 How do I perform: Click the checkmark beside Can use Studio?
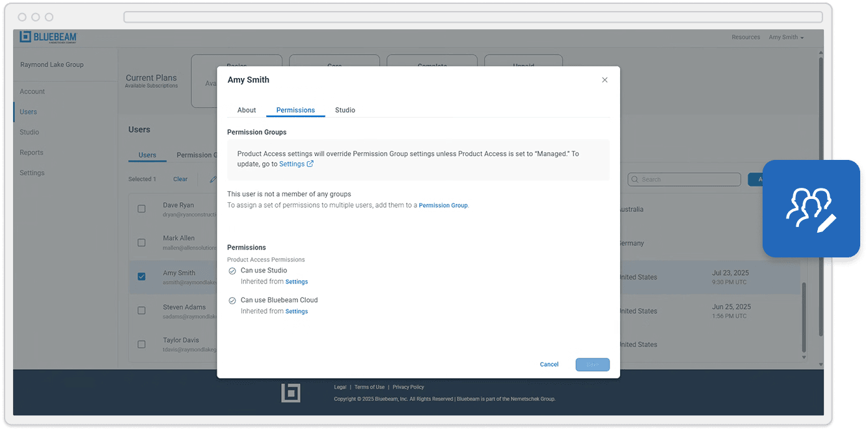tap(232, 270)
